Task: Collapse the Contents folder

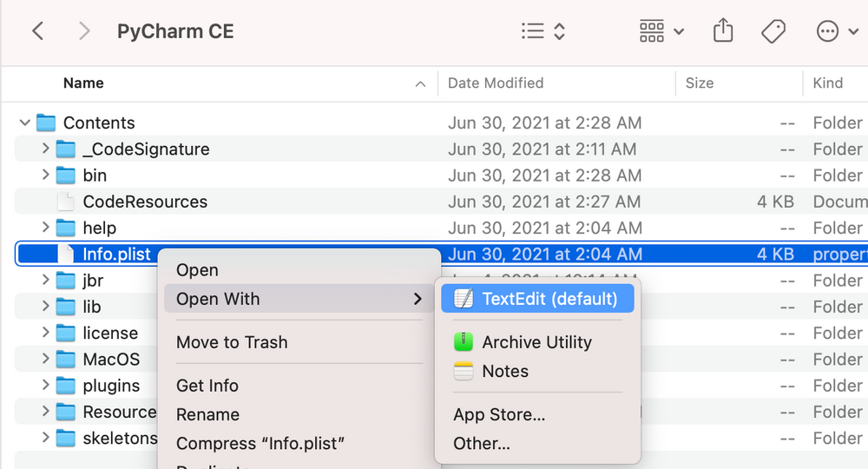Action: pos(24,123)
